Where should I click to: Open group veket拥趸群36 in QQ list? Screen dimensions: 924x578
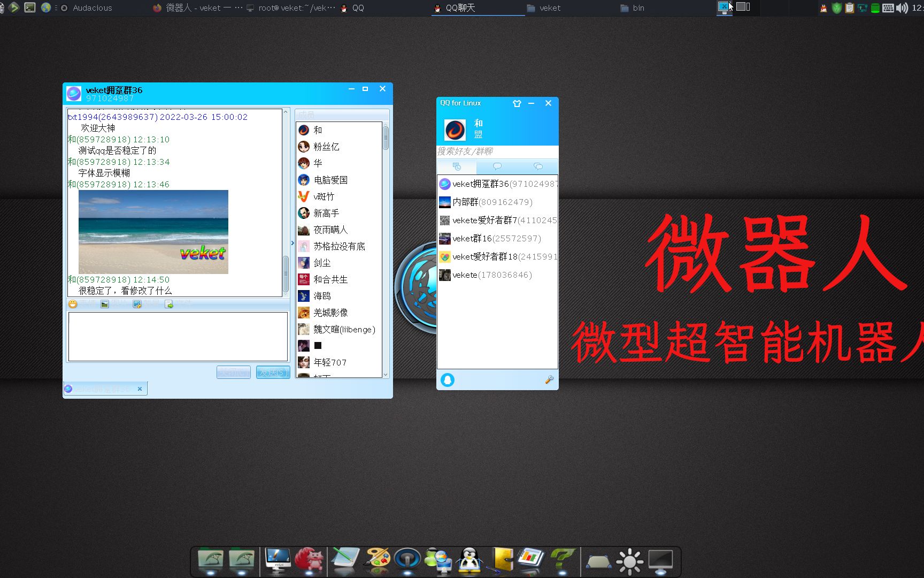click(498, 184)
